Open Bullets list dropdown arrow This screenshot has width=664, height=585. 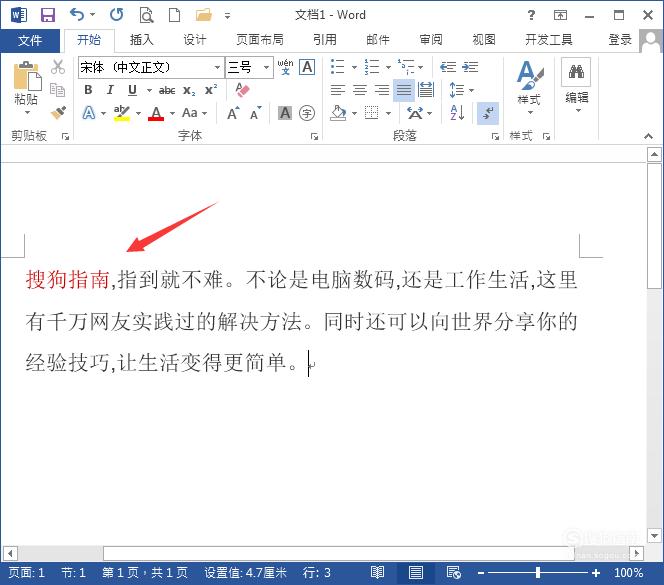coord(354,67)
